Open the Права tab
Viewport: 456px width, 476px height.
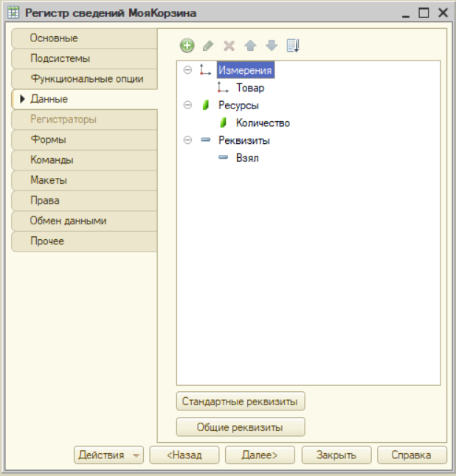[84, 200]
